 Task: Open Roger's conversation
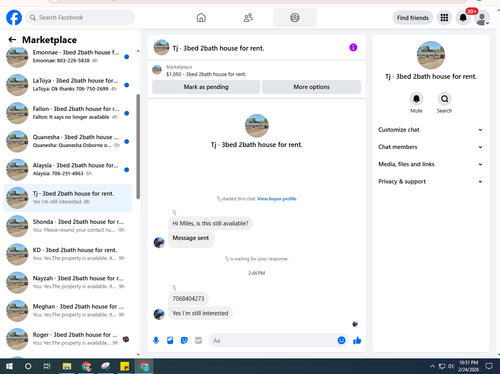pos(68,339)
